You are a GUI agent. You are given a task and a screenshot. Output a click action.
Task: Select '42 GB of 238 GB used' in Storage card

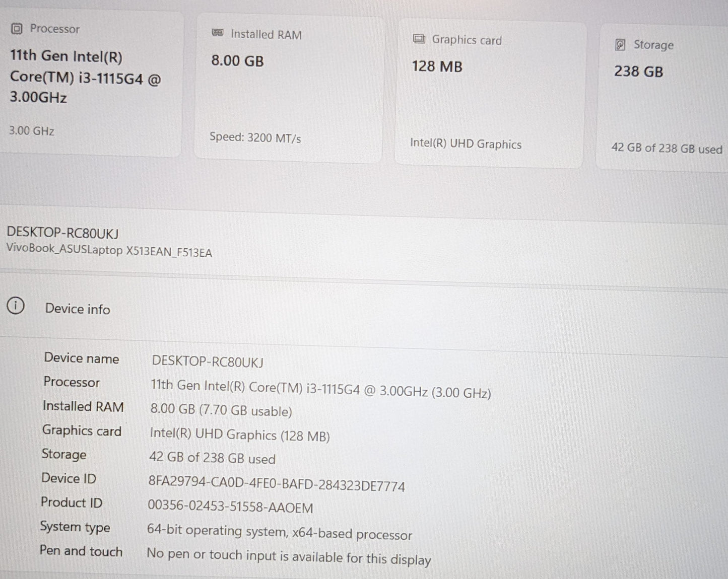667,149
